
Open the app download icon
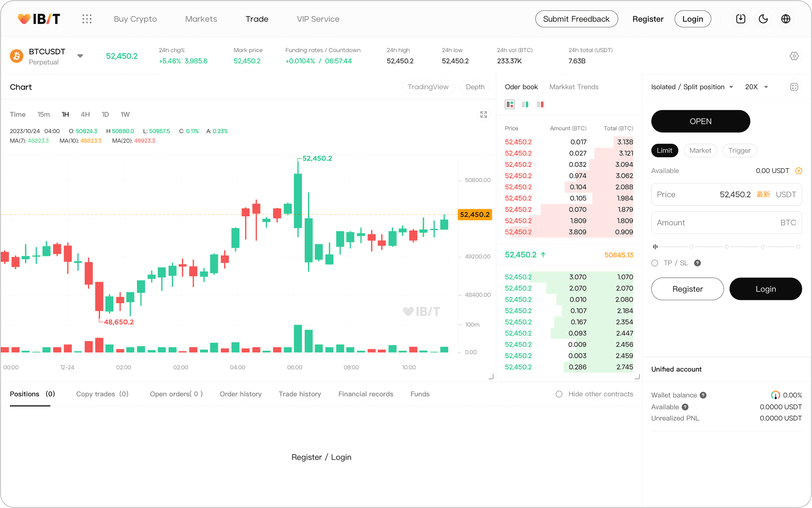click(741, 19)
